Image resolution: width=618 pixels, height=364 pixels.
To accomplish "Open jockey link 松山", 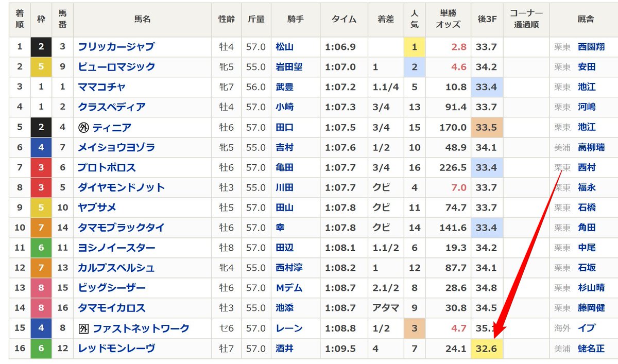I will 284,47.
